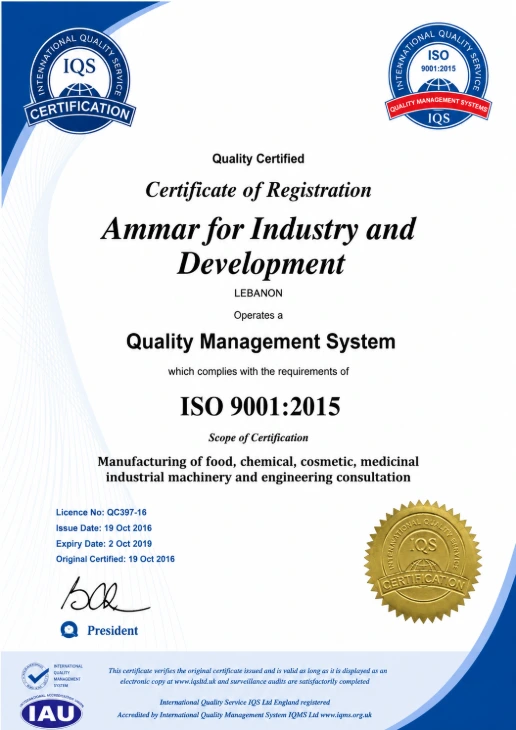Screen dimensions: 516x730
Task: Click the president's handwritten signature
Action: point(103,594)
